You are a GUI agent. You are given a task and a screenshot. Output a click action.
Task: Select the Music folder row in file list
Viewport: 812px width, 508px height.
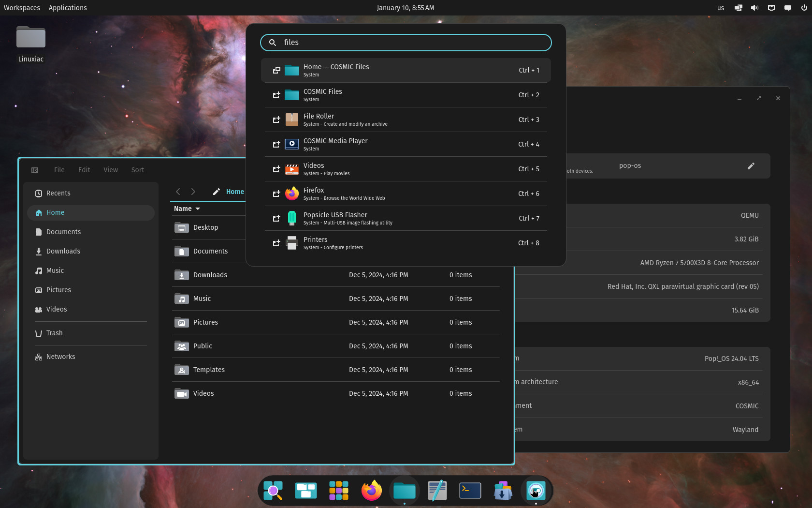[x=335, y=299]
